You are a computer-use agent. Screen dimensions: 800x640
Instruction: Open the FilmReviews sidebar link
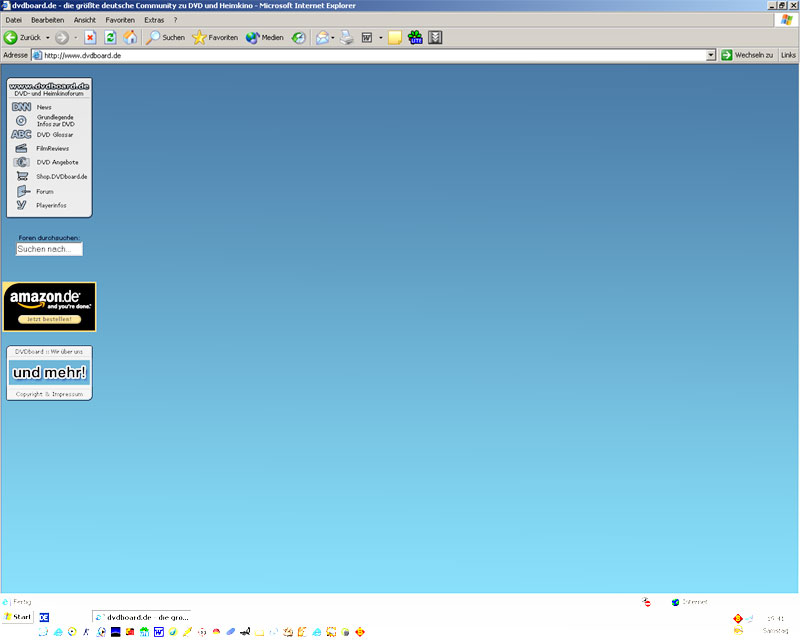(x=52, y=148)
